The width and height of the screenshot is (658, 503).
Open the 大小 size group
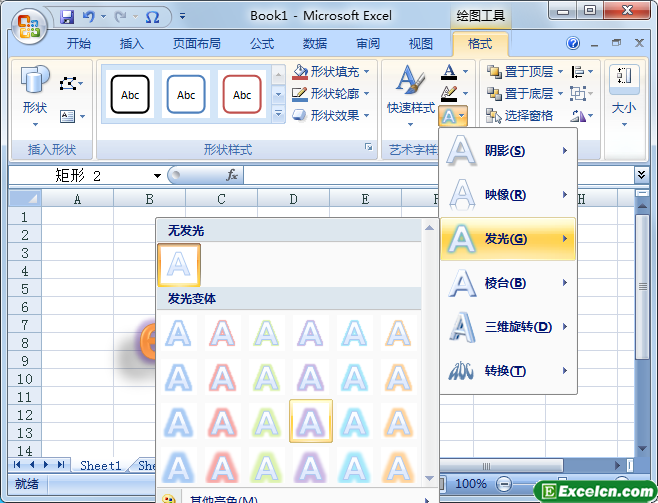click(x=624, y=96)
